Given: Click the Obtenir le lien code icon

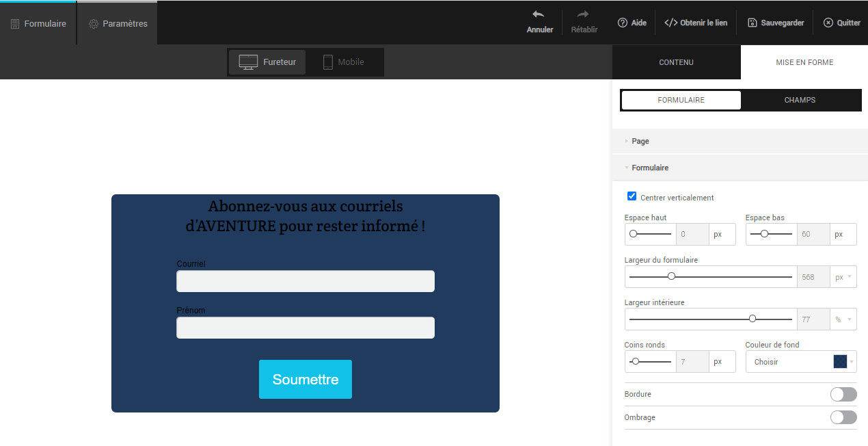Looking at the screenshot, I should click(670, 23).
